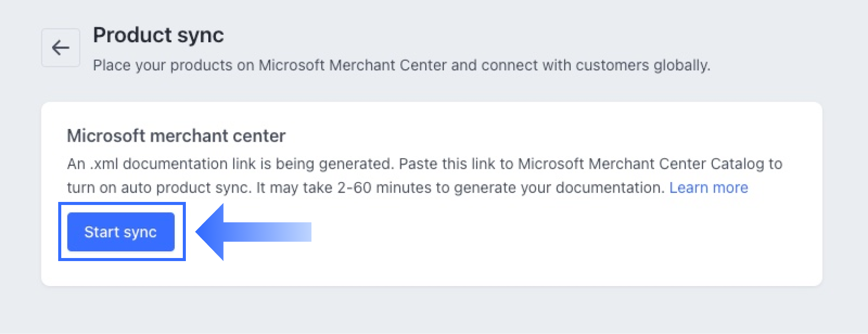Click the subtitle about connecting with customers globally
Viewport: 868px width, 334px height.
point(401,65)
